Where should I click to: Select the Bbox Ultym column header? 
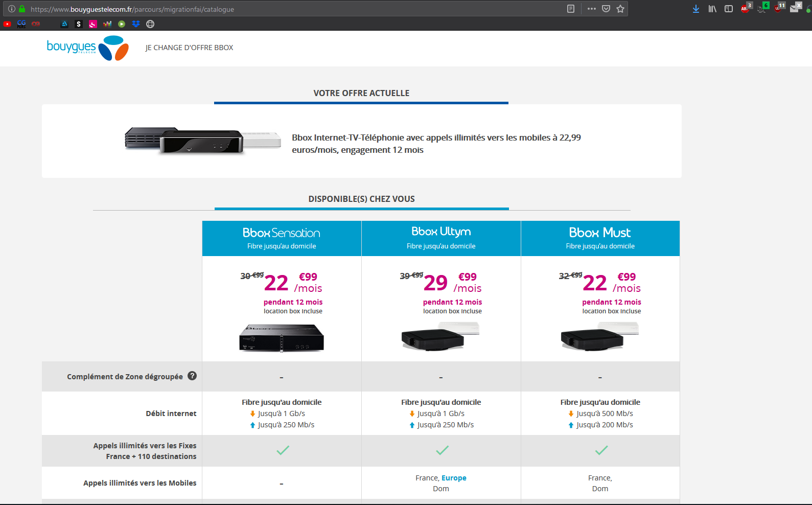point(441,238)
